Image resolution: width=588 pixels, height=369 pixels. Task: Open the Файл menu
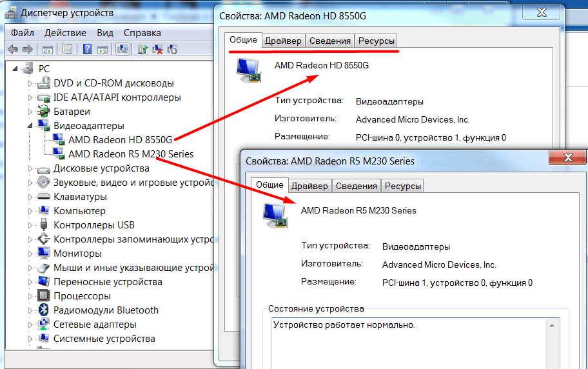tap(23, 33)
